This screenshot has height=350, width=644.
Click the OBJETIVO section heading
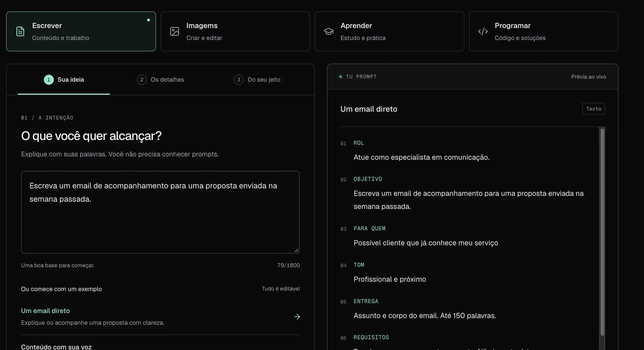coord(368,179)
